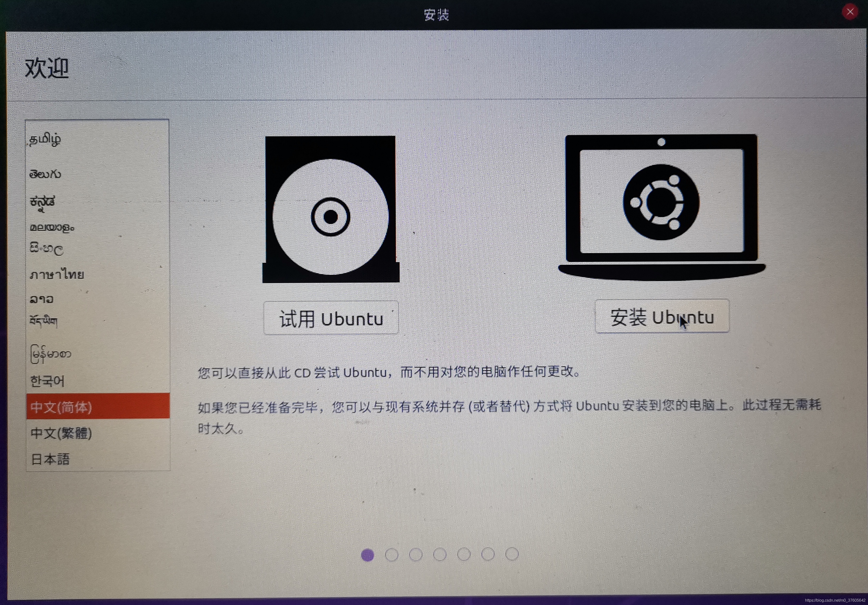Select བོད་ཡིག (Tibetan) in the language list

coord(98,321)
